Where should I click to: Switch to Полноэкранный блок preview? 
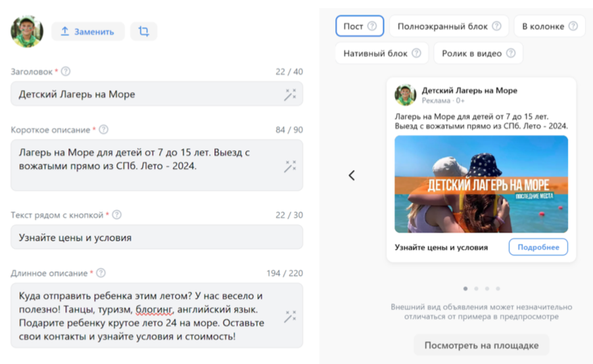pyautogui.click(x=449, y=26)
